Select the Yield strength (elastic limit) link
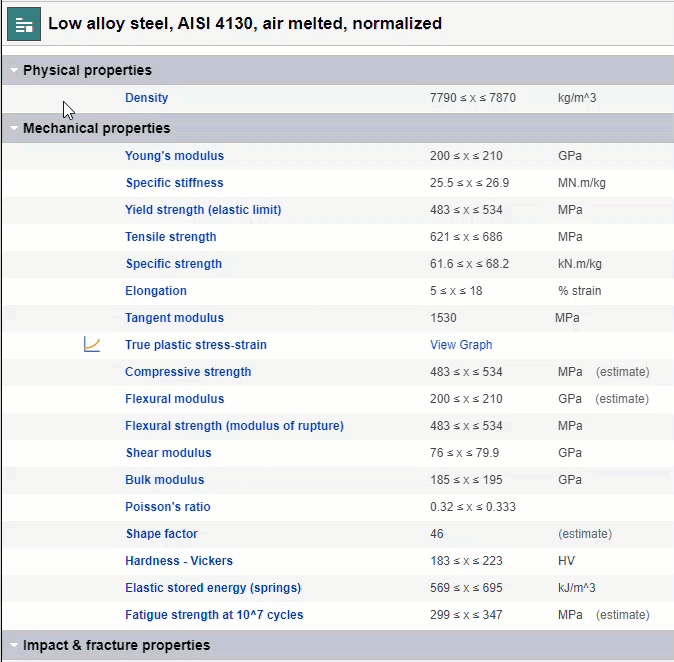674x662 pixels. tap(203, 210)
